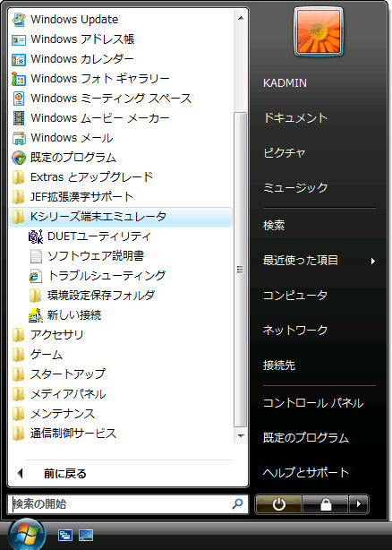Click the 環境設定保存フォルダ folder icon
Screen dimensions: 392x550
36,296
